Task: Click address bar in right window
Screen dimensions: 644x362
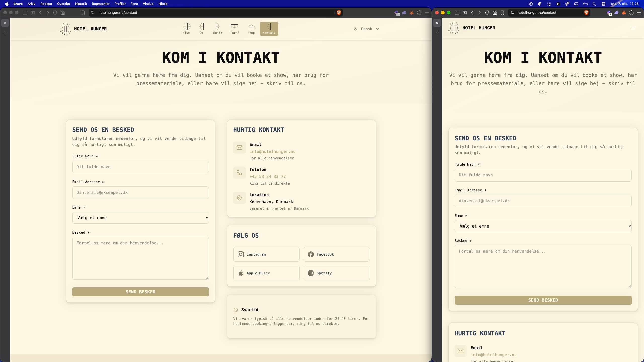Action: point(549,13)
